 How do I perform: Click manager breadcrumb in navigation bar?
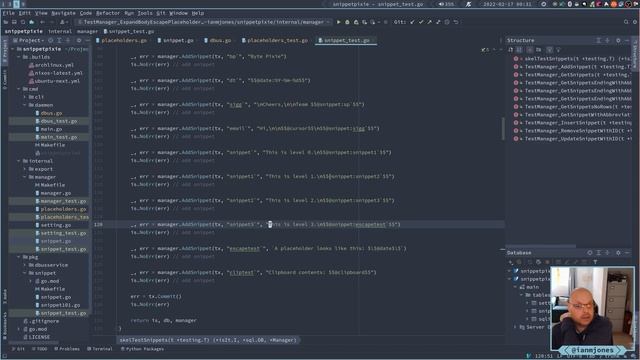point(87,31)
